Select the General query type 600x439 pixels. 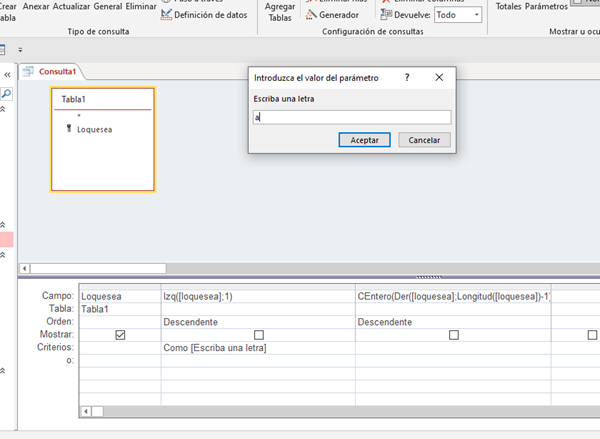point(108,7)
